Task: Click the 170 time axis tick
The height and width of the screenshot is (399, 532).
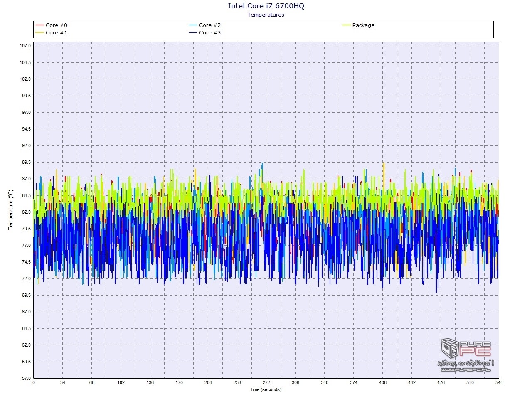Action: coord(179,383)
